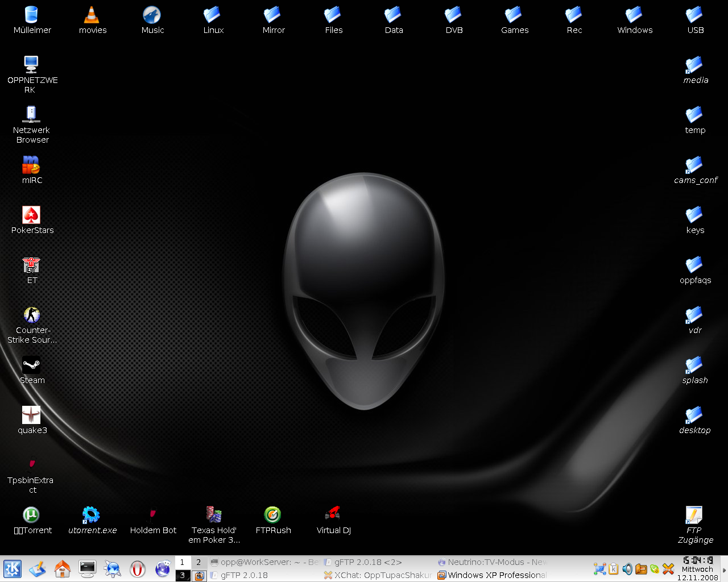Open the Klipper clipboard tray icon
The image size is (728, 582).
point(613,569)
